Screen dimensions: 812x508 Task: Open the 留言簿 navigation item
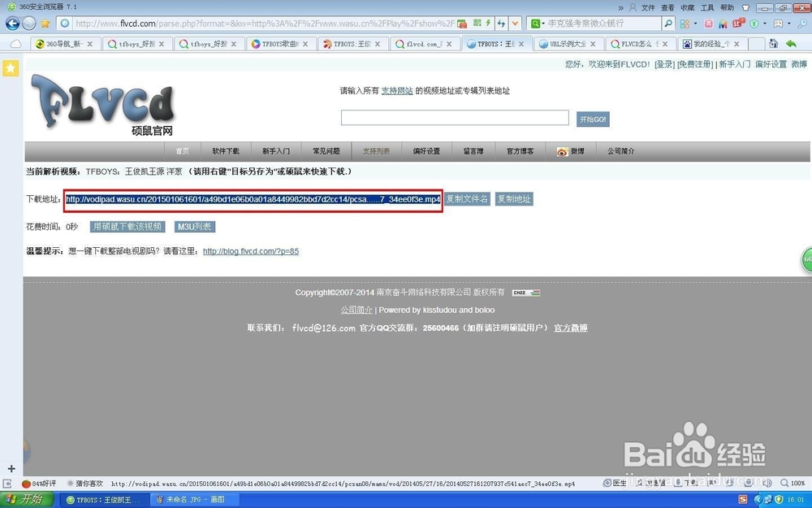click(473, 151)
